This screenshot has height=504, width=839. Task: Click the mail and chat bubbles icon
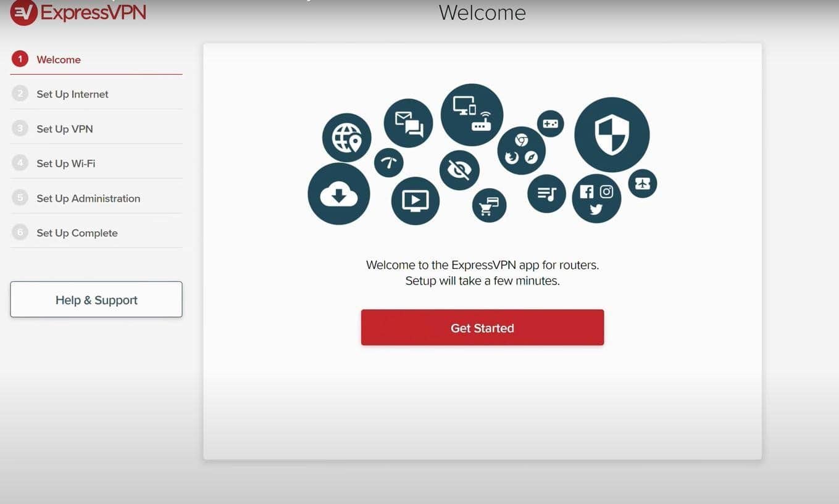[408, 123]
